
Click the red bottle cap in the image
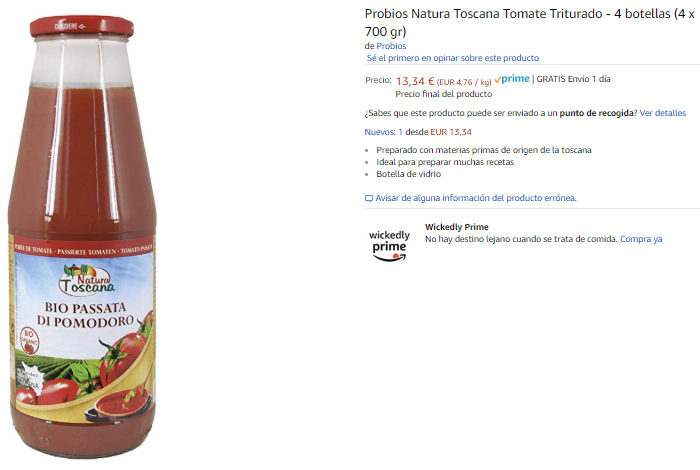click(82, 27)
